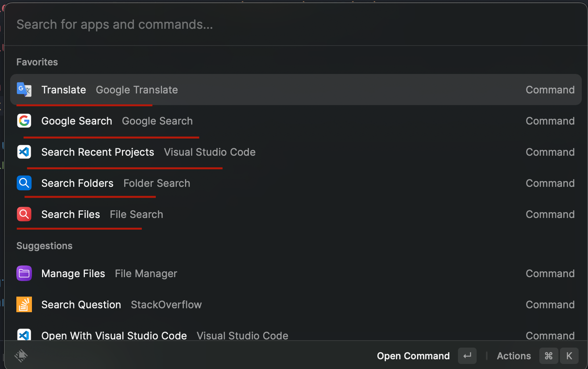The width and height of the screenshot is (588, 369).
Task: Click the purple Manage Files folder icon
Action: point(24,273)
